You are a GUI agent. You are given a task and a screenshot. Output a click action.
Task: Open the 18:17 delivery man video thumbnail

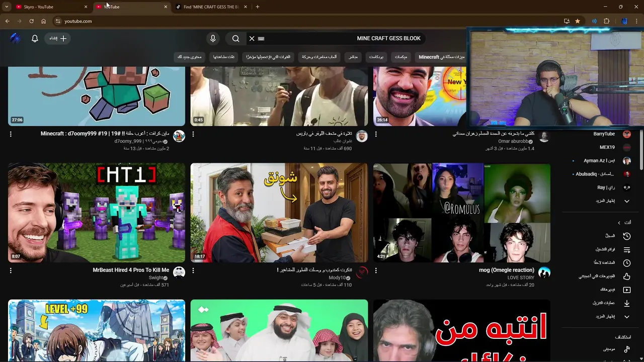(x=279, y=213)
